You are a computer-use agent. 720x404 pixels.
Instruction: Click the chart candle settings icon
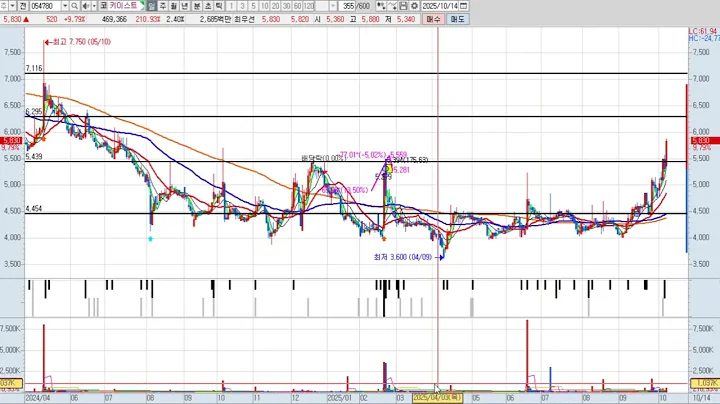pos(381,6)
